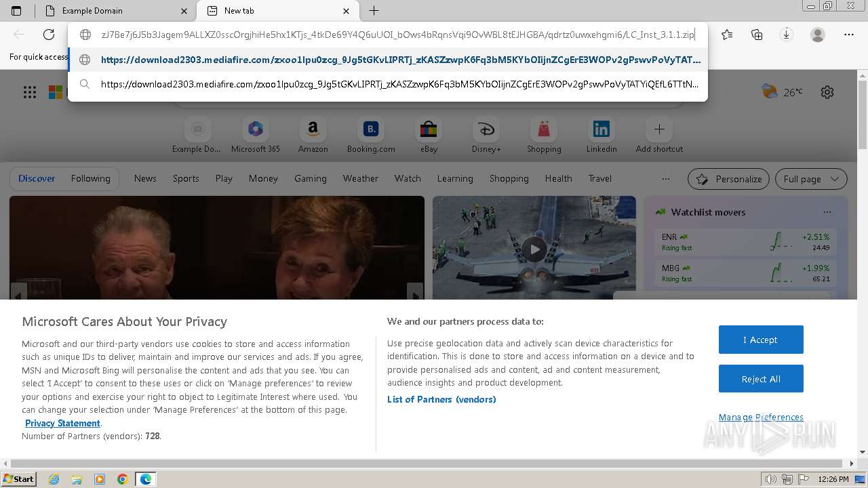The width and height of the screenshot is (868, 488).
Task: Open the ENR stock row
Action: 746,242
